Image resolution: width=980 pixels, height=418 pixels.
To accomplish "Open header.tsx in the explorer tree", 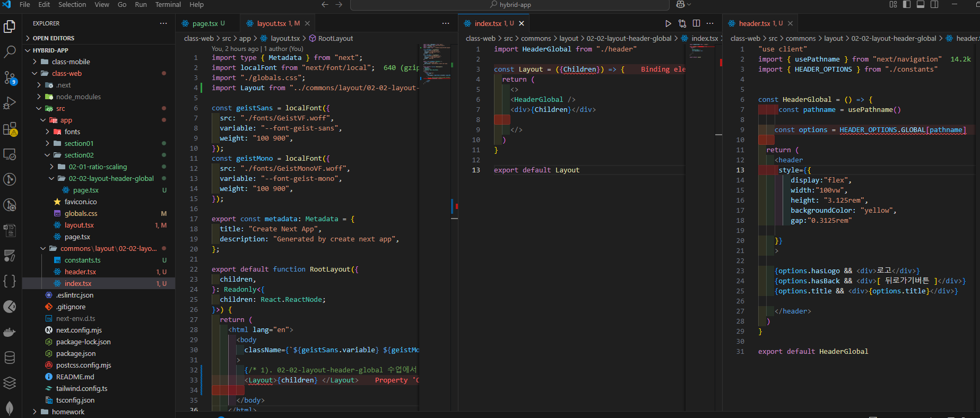I will coord(99,272).
